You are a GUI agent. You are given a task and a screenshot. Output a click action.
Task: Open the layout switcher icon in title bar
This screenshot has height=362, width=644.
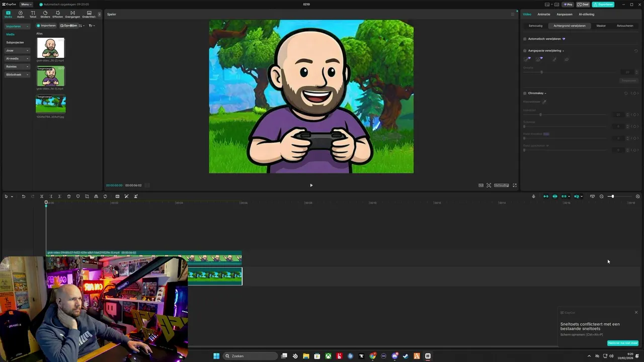click(x=548, y=5)
